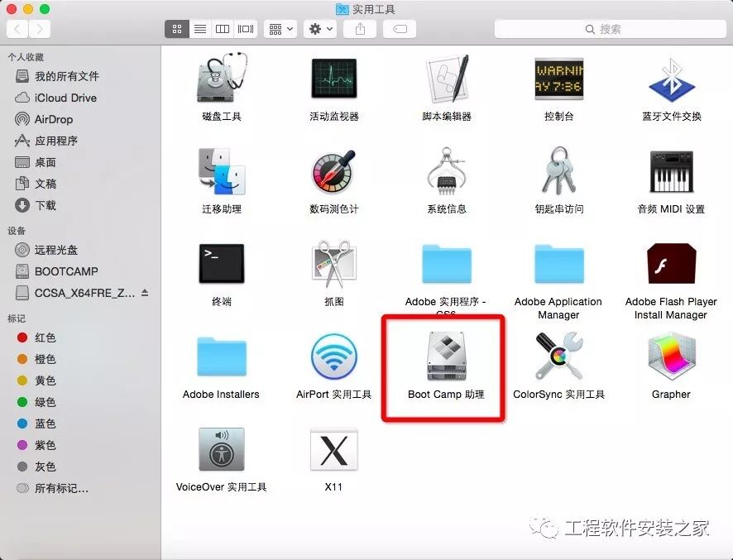Eject the CCSA_X64FRE volume
The width and height of the screenshot is (733, 560).
145,293
